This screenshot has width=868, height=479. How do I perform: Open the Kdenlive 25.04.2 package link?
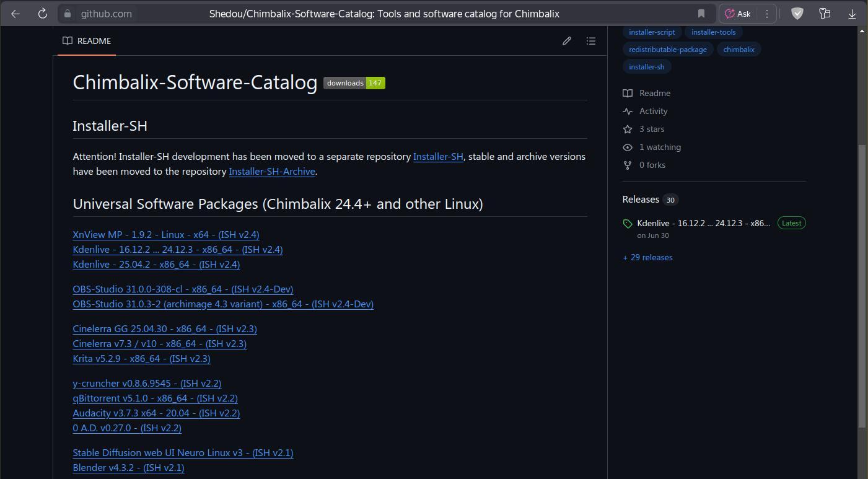pos(156,265)
